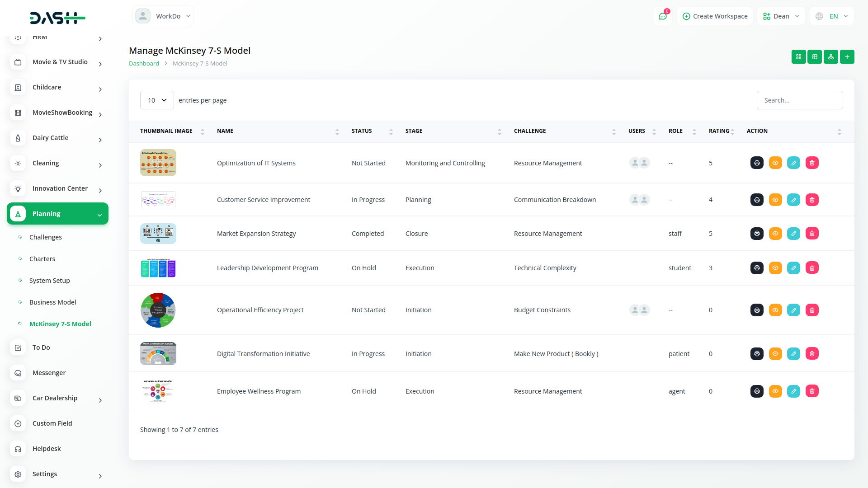Click the Create Workspace button
868x488 pixels.
pos(715,16)
